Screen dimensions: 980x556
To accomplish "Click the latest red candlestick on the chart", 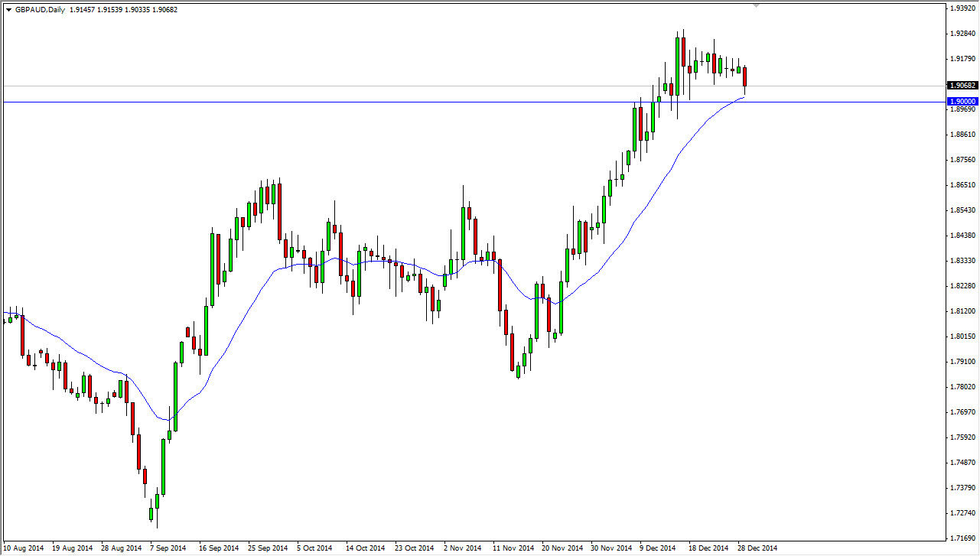I will pos(744,76).
